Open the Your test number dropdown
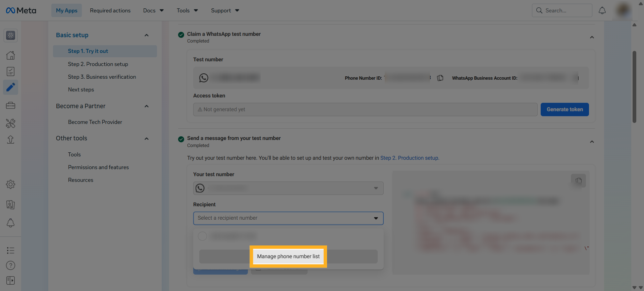The image size is (644, 291). click(x=288, y=188)
